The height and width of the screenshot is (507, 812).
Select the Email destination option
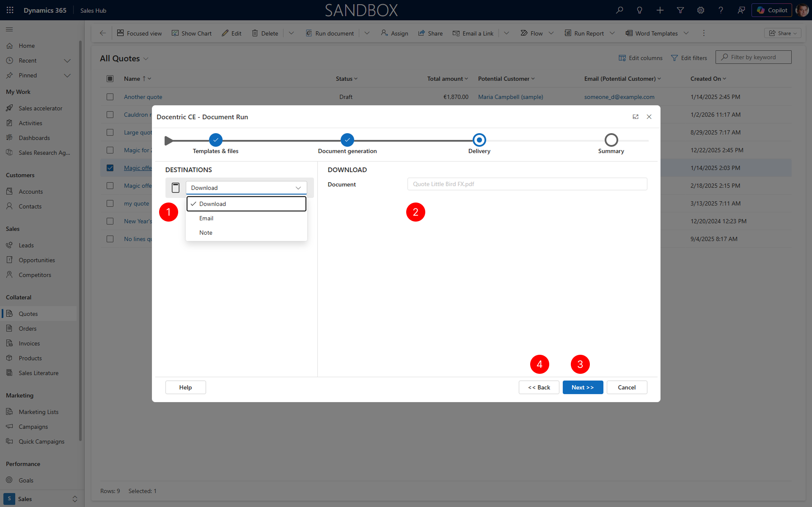pos(246,218)
